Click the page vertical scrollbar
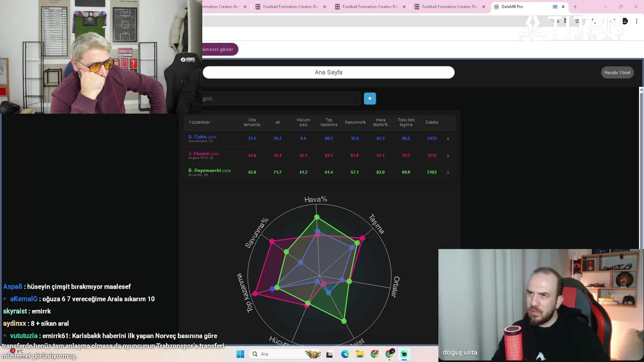 [x=641, y=168]
